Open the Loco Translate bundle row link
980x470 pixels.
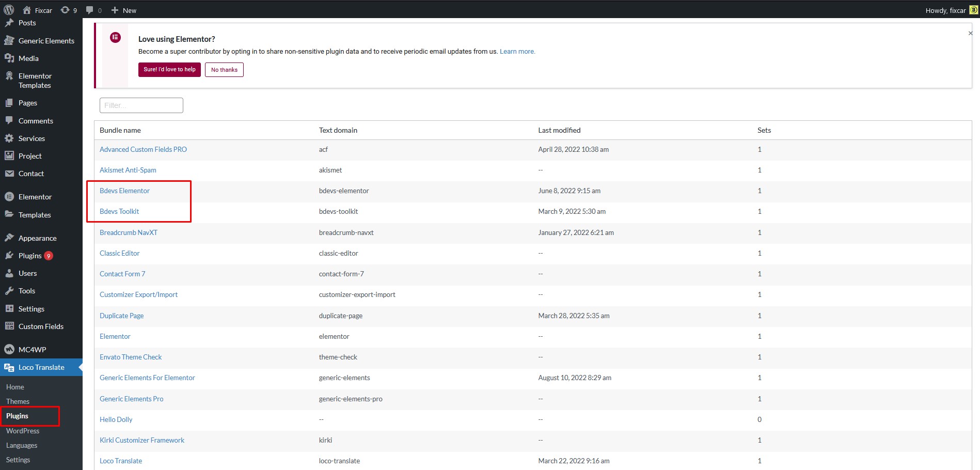pos(121,461)
